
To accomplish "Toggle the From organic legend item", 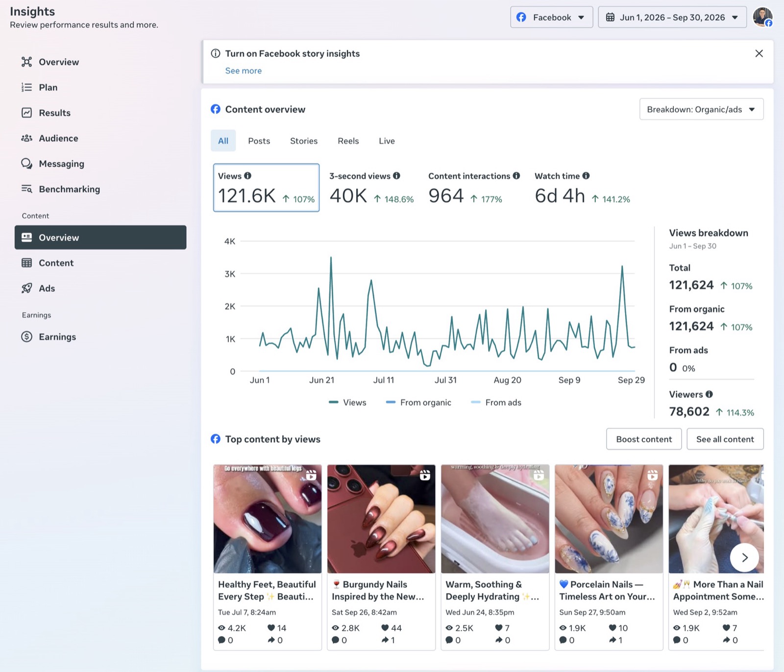I will tap(418, 402).
